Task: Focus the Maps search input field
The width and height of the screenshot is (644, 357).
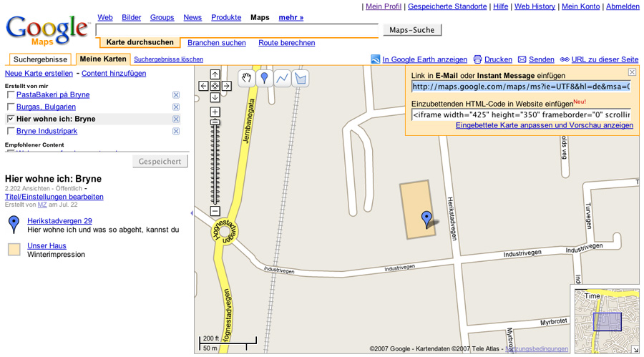Action: (237, 30)
